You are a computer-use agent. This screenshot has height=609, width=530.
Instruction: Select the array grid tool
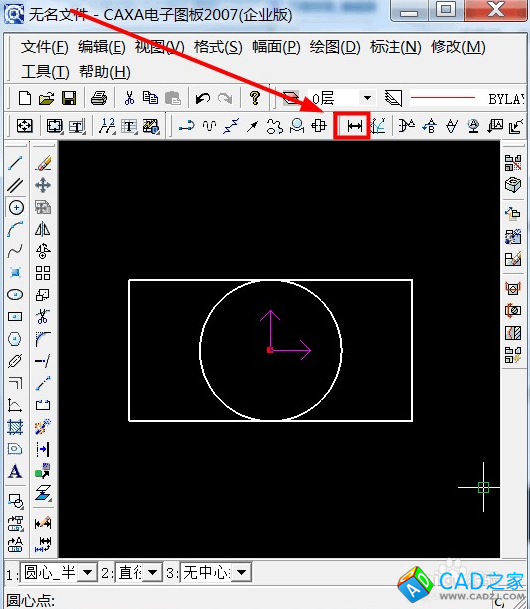pos(43,273)
